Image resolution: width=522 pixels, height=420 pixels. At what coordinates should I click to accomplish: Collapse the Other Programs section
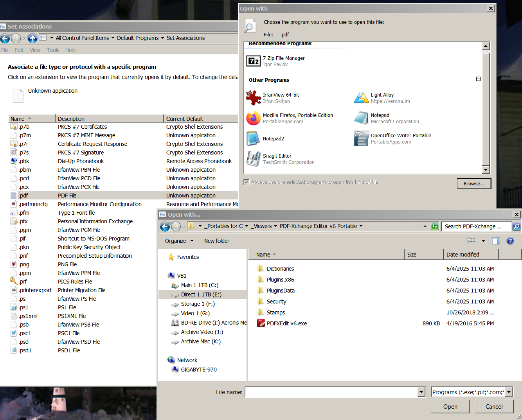(x=478, y=79)
